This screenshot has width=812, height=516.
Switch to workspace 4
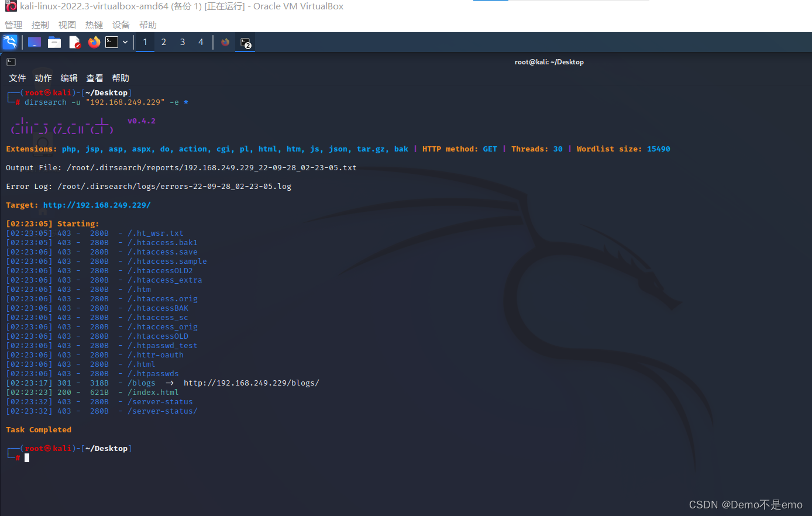(x=201, y=42)
